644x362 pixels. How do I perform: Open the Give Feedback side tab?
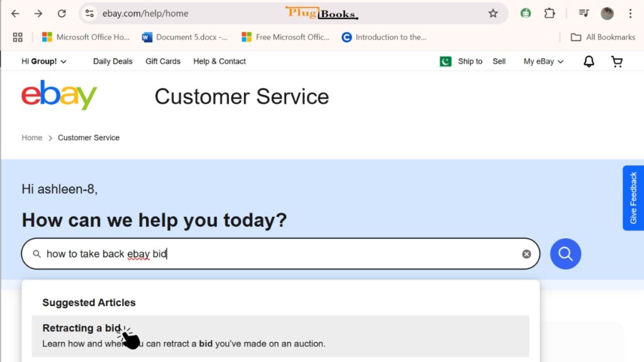[x=633, y=198]
